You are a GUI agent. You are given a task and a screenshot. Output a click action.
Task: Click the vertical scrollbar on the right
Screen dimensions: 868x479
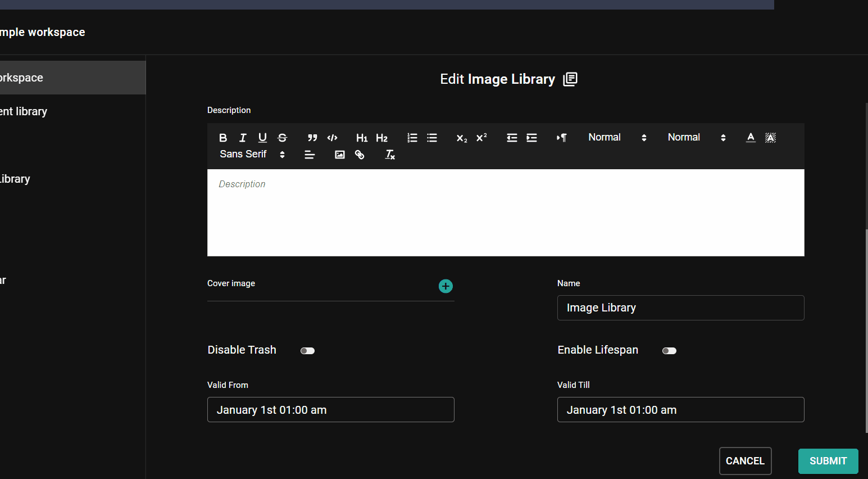point(866,332)
